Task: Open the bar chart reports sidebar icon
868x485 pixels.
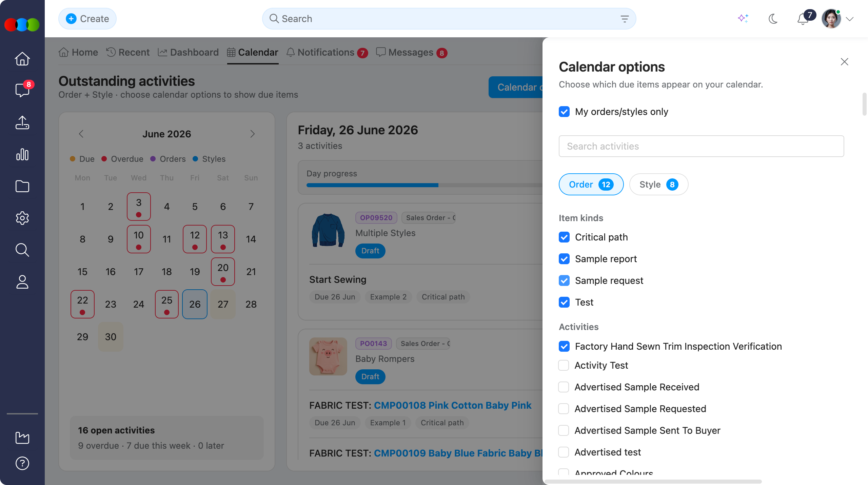Action: pos(22,154)
